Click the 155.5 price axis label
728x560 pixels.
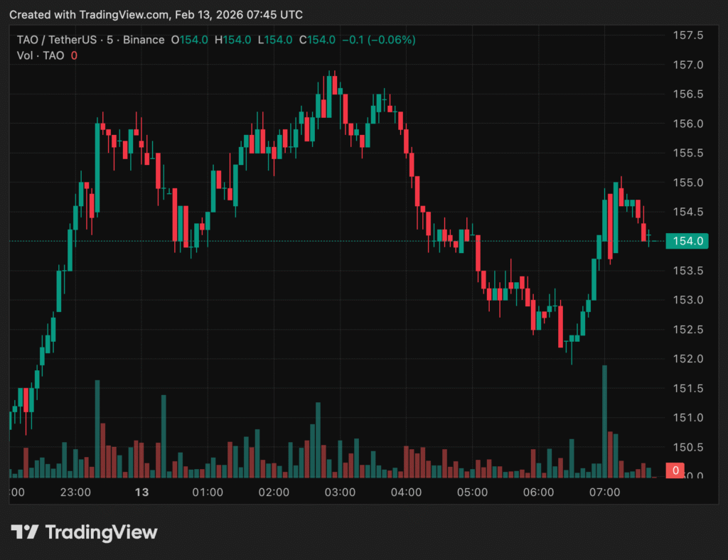coord(688,153)
